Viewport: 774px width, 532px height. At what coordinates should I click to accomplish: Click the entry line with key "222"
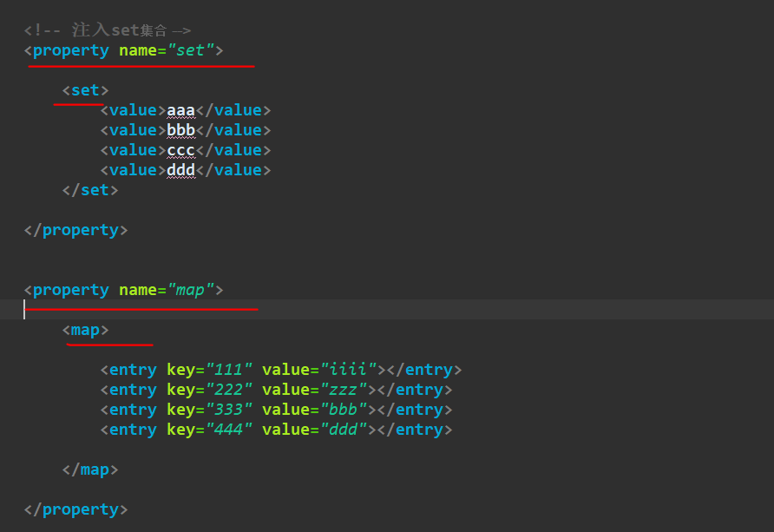click(277, 390)
